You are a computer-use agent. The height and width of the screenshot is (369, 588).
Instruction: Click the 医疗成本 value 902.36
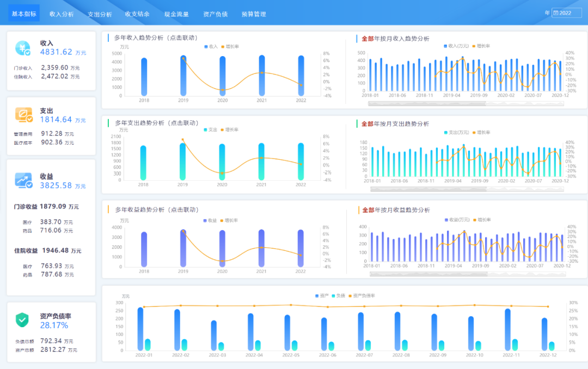click(x=52, y=142)
